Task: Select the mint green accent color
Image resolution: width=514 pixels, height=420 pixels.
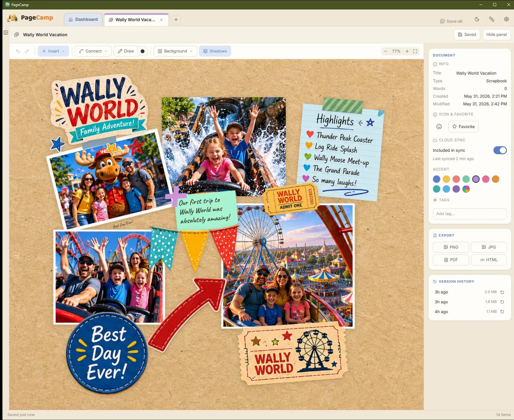Action: [x=466, y=179]
